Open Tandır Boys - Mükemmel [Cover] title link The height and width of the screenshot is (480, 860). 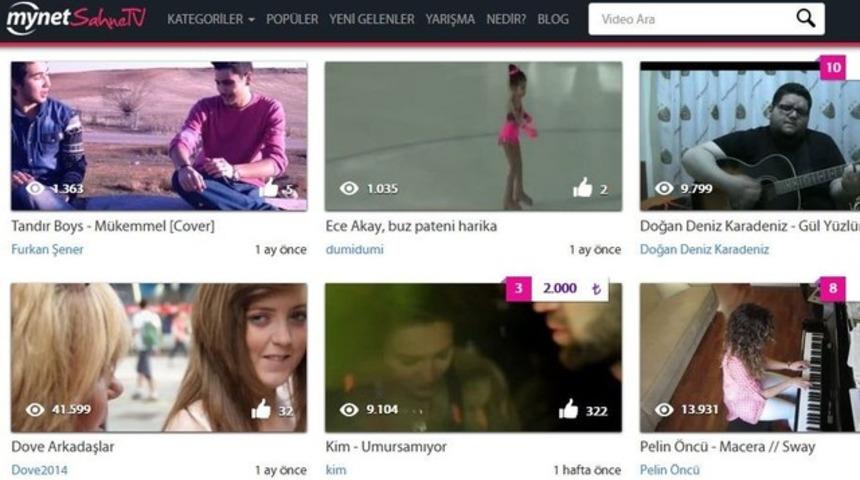pos(113,226)
